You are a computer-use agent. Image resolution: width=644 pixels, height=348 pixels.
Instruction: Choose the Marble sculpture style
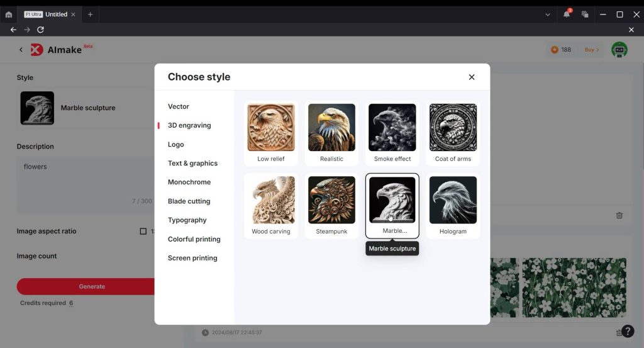click(x=392, y=206)
